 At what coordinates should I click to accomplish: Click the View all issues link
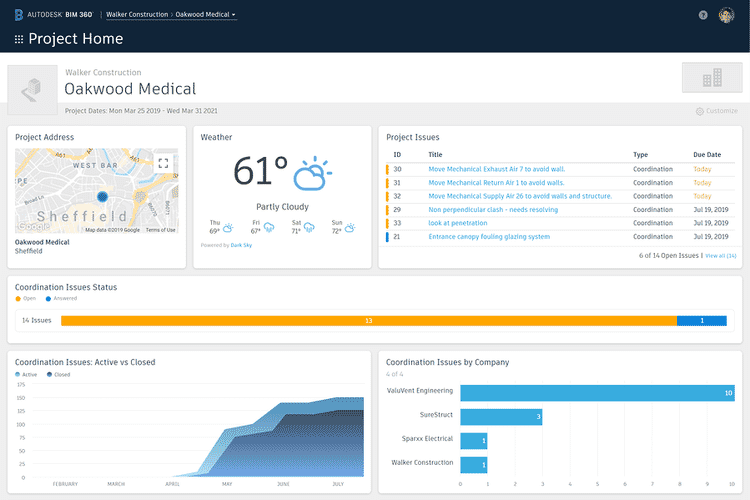(x=720, y=256)
